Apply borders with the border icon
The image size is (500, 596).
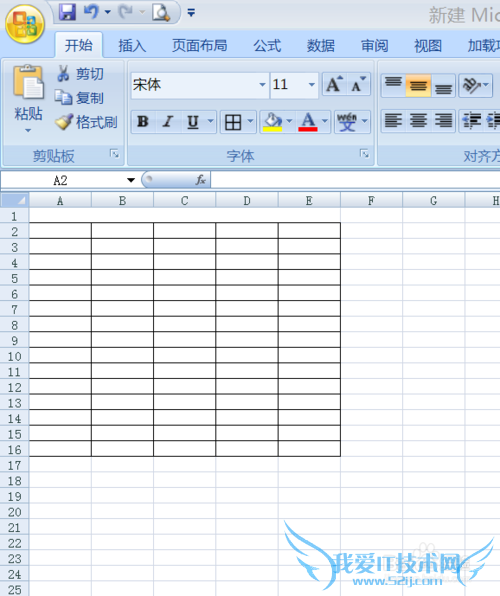click(233, 122)
